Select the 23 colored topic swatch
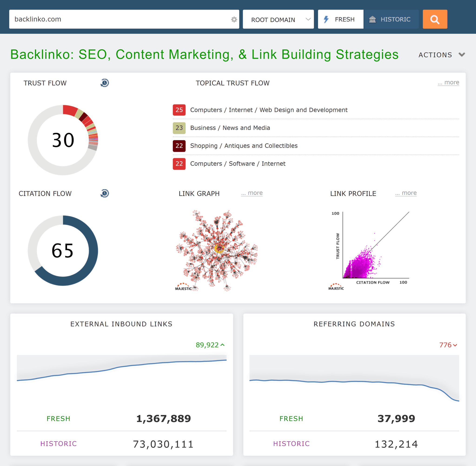476x466 pixels. tap(179, 128)
